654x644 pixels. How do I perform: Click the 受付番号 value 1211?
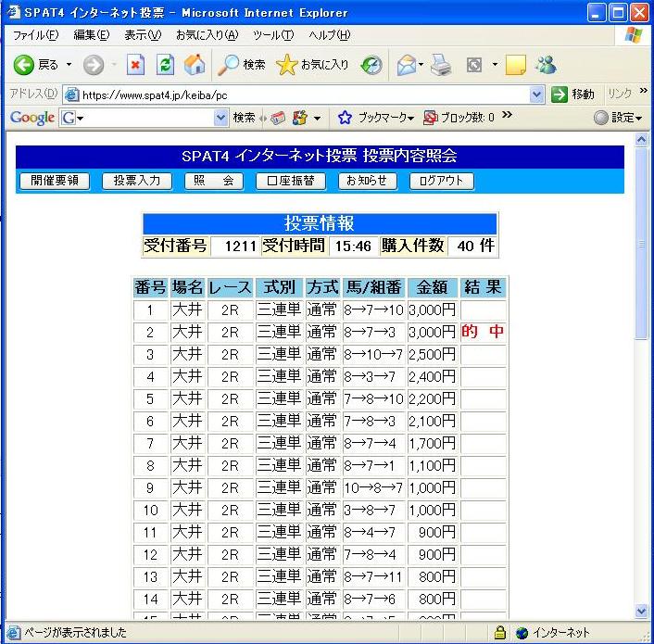(235, 246)
